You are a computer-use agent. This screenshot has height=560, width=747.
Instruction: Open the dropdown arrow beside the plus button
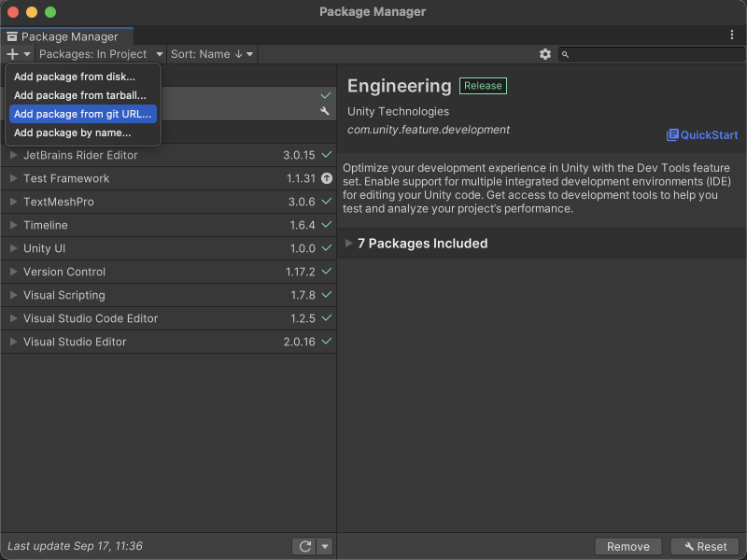[x=27, y=54]
